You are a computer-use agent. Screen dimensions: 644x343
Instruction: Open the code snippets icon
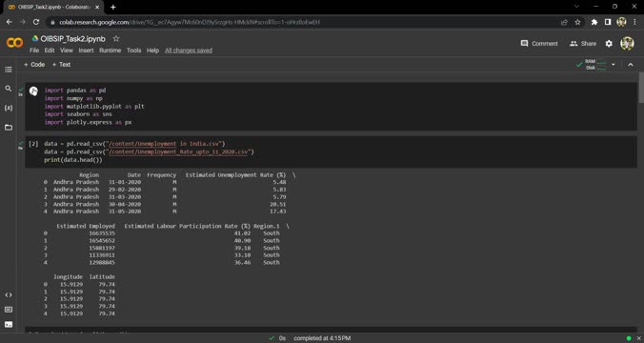point(9,295)
